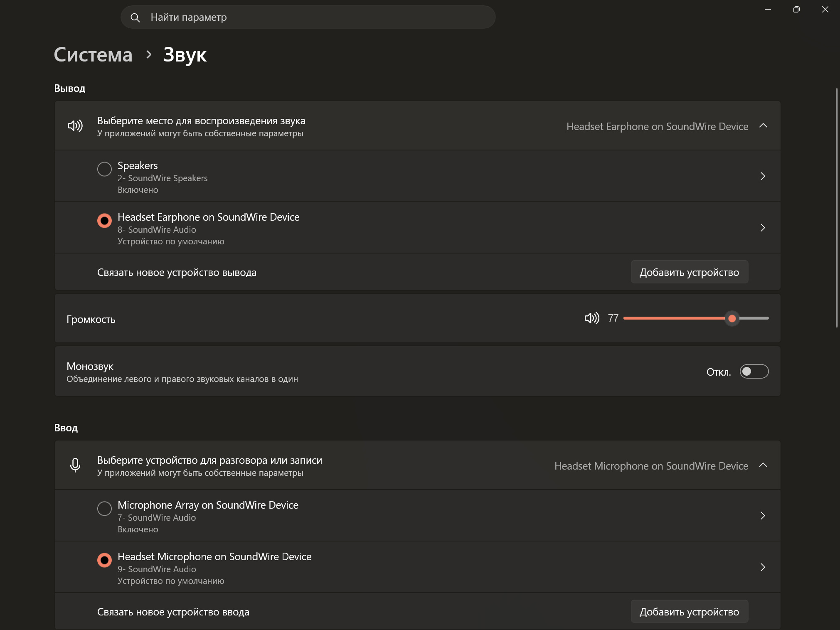Focus the Найти параметр search field

(x=308, y=17)
